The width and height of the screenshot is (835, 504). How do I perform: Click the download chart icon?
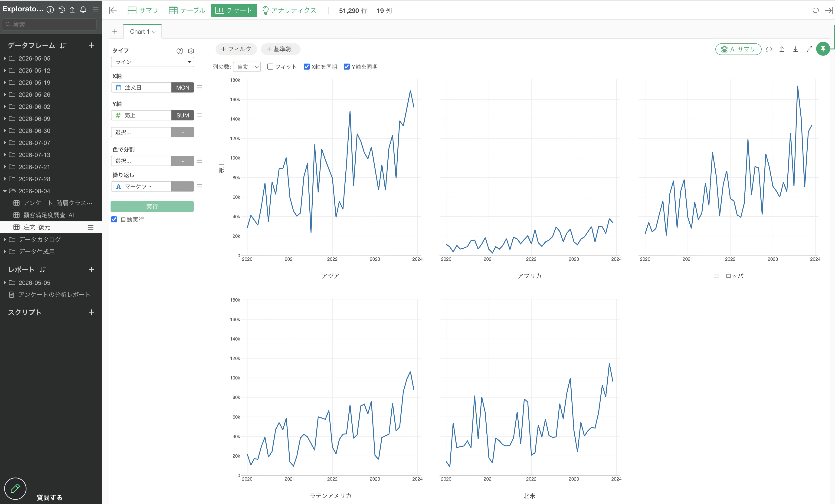[x=795, y=49]
